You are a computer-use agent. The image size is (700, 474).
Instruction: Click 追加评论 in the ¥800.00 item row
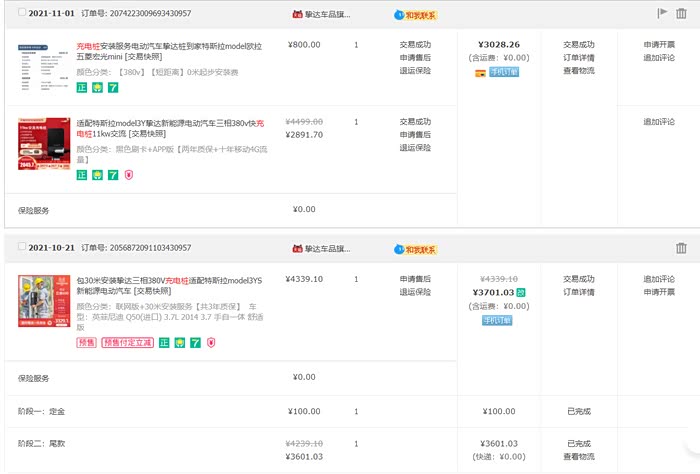pyautogui.click(x=659, y=58)
